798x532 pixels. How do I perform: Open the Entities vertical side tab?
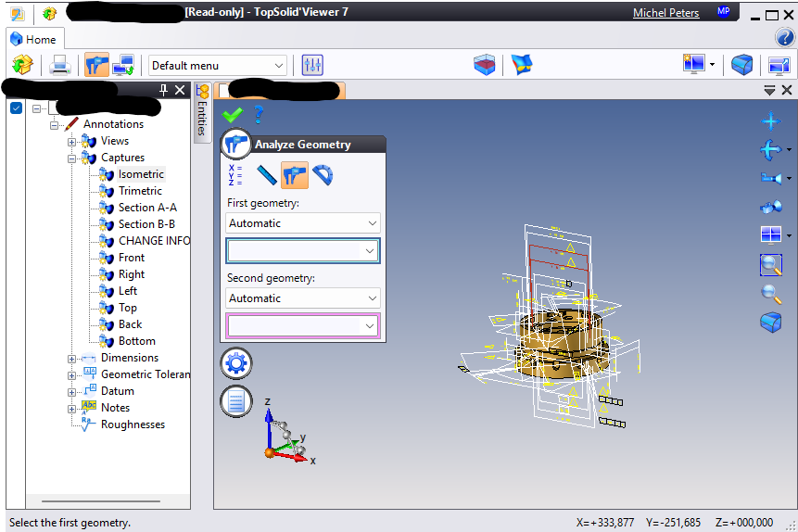point(202,112)
